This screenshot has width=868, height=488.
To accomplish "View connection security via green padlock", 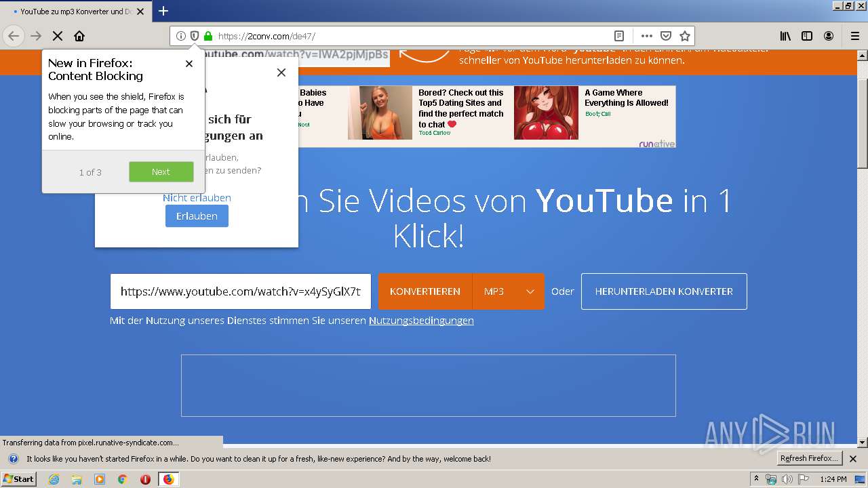I will point(208,36).
